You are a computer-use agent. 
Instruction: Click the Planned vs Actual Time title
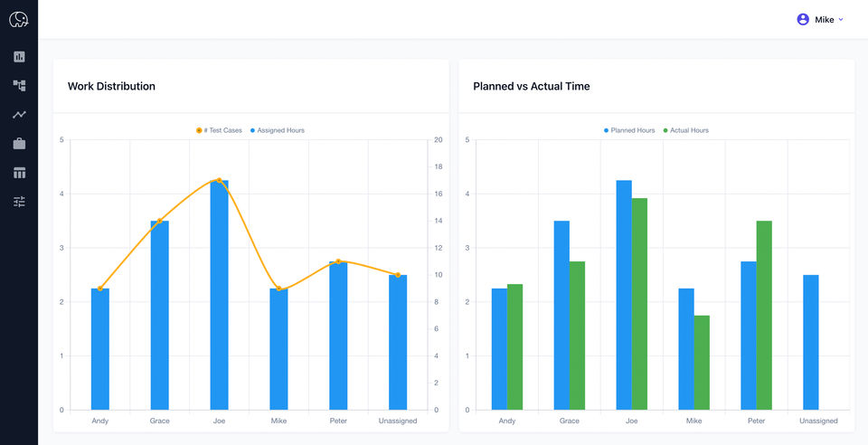[x=532, y=86]
